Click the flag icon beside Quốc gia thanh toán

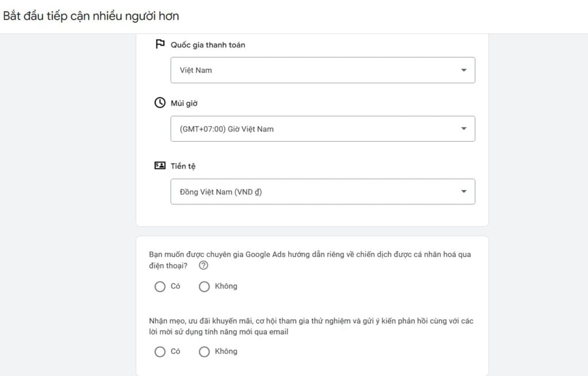point(160,44)
